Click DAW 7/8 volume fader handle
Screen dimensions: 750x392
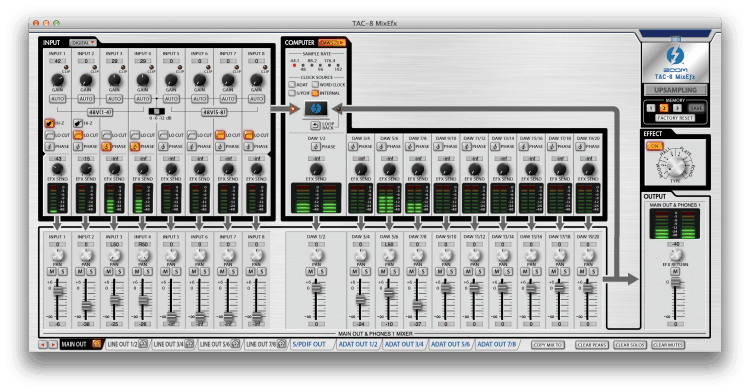418,306
